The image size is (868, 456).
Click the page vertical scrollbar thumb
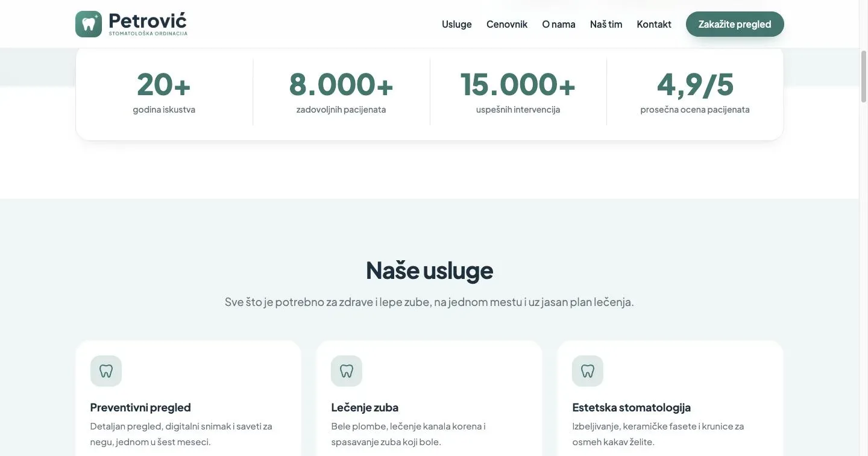point(863,77)
